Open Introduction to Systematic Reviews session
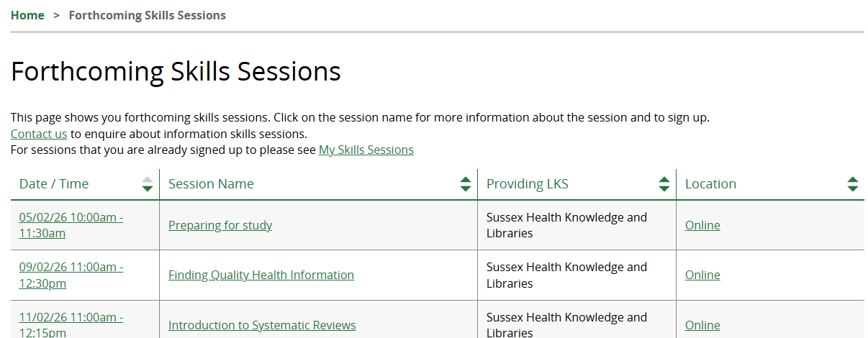 pos(262,325)
